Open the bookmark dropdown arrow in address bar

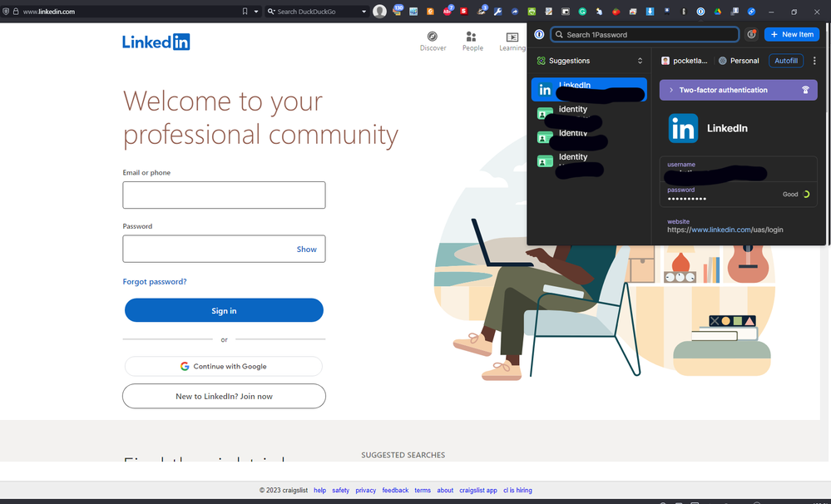pyautogui.click(x=256, y=11)
